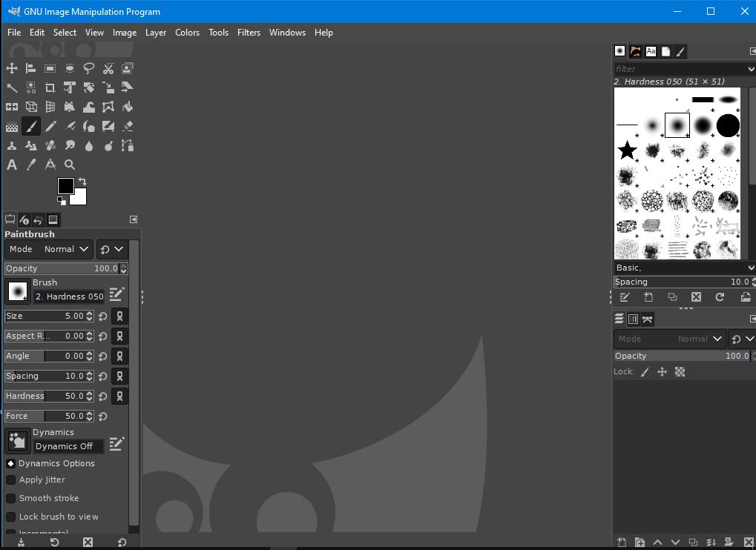Toggle the Size link-to-brush chain button
The image size is (756, 550).
point(119,316)
